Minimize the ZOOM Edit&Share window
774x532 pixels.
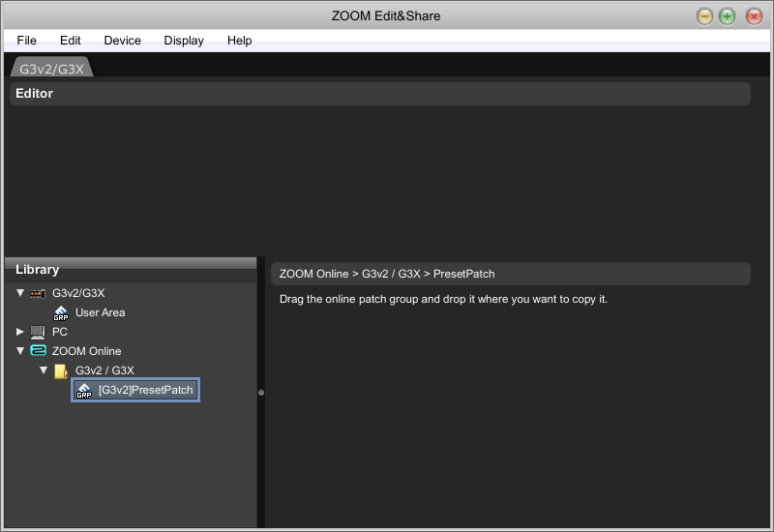(704, 16)
